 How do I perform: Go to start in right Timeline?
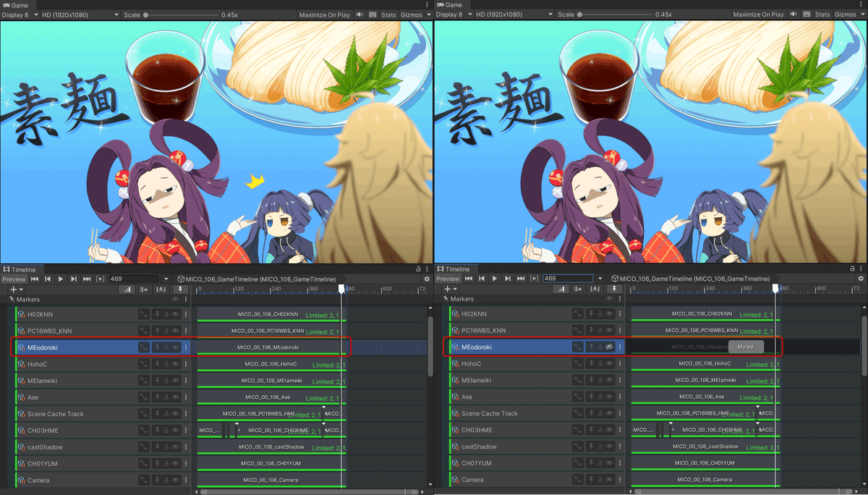point(469,279)
